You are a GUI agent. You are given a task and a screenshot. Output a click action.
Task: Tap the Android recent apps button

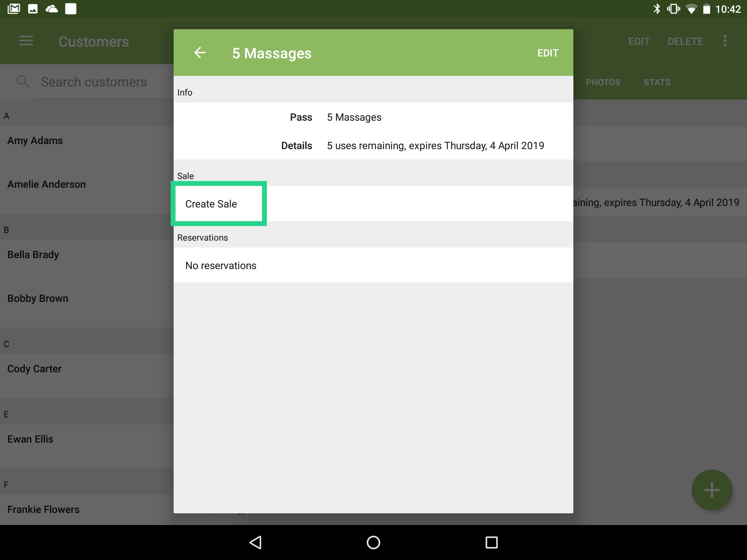click(491, 542)
